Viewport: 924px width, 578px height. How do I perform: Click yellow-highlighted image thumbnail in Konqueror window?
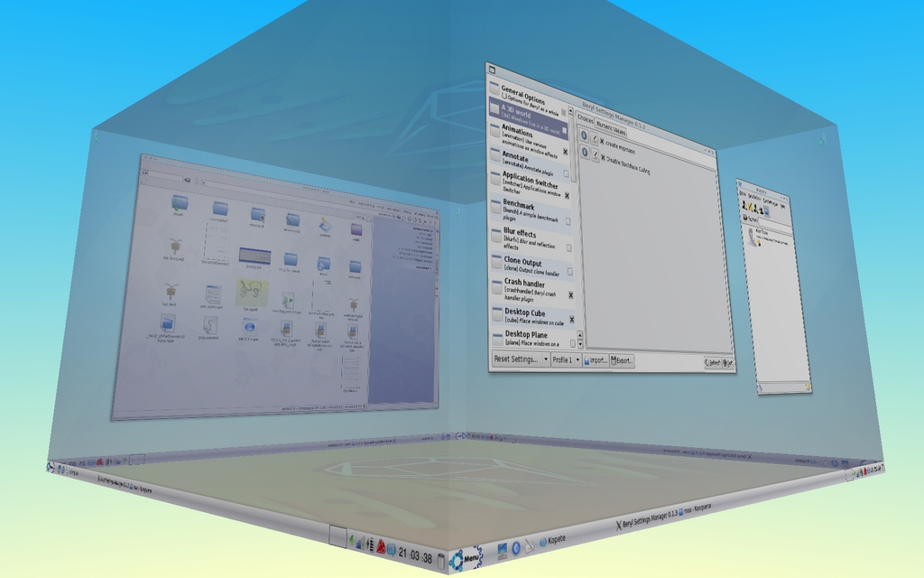[x=252, y=292]
